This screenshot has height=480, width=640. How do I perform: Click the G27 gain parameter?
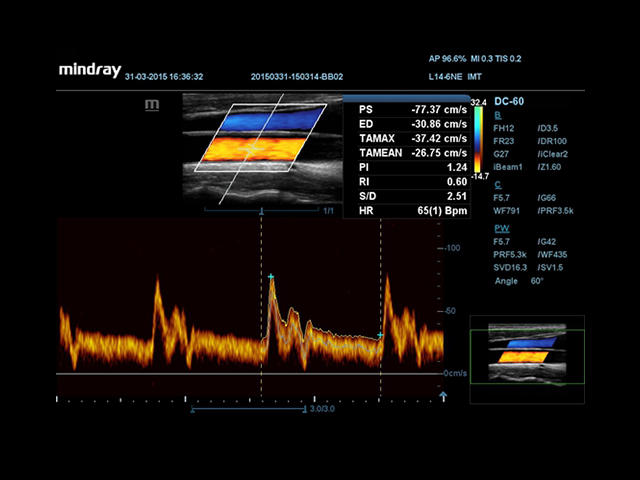(501, 154)
